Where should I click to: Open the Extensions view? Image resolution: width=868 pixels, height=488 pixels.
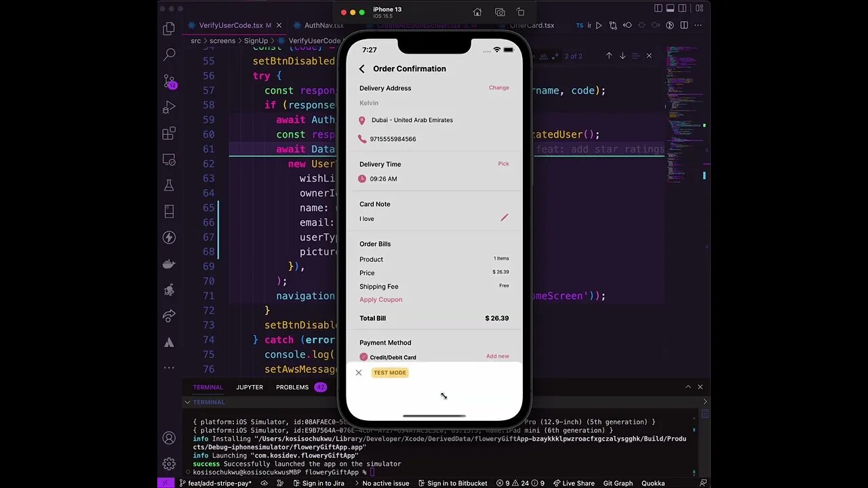pos(169,134)
